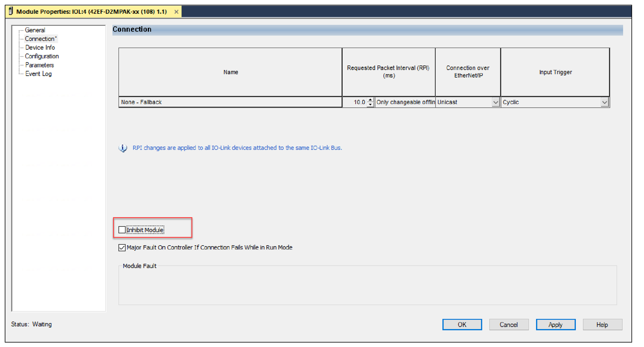The width and height of the screenshot is (644, 347).
Task: Click the RPI 10.0 input field
Action: (355, 102)
